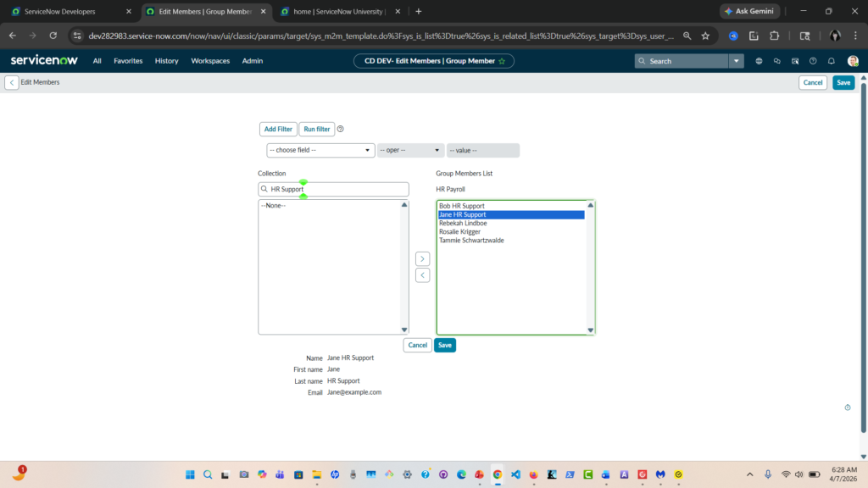Open the Workspaces menu
This screenshot has width=868, height=488.
click(x=210, y=61)
